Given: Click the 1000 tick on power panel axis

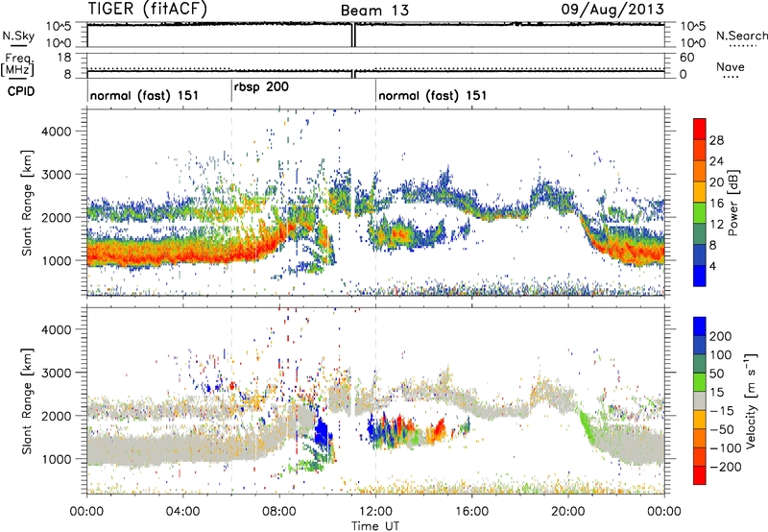Looking at the screenshot, I should click(x=56, y=260).
